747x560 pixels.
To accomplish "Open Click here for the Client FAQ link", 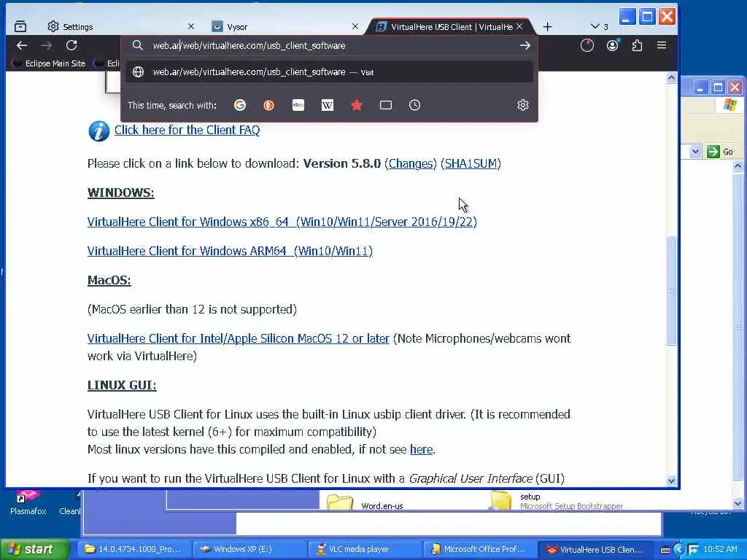I will click(187, 130).
